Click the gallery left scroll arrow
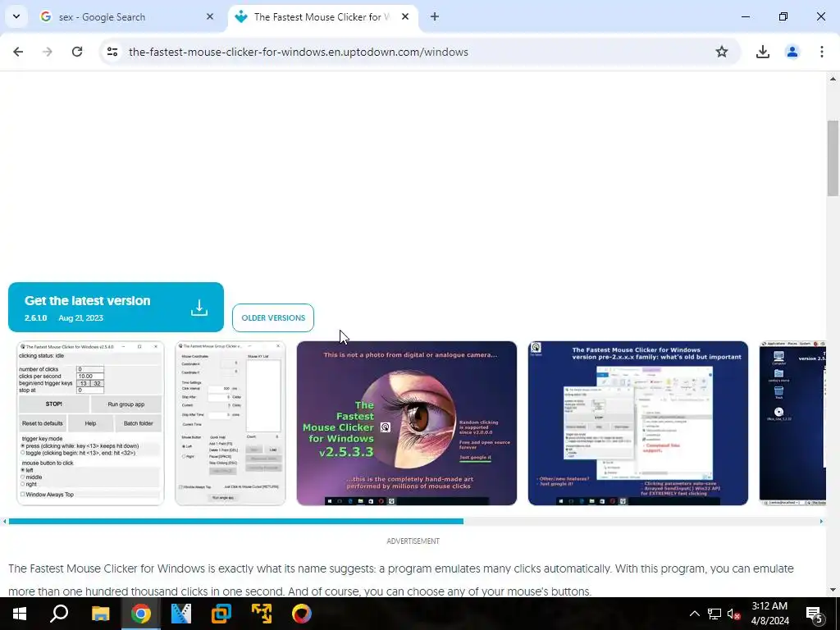The width and height of the screenshot is (840, 630). (x=5, y=521)
